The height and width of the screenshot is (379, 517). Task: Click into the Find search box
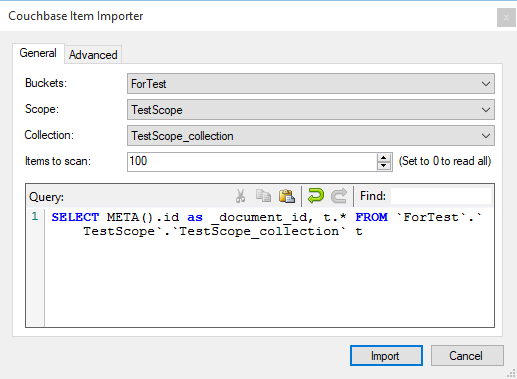(441, 196)
